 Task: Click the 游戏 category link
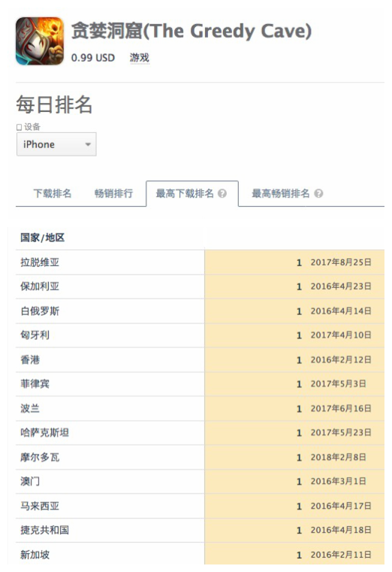click(x=140, y=58)
